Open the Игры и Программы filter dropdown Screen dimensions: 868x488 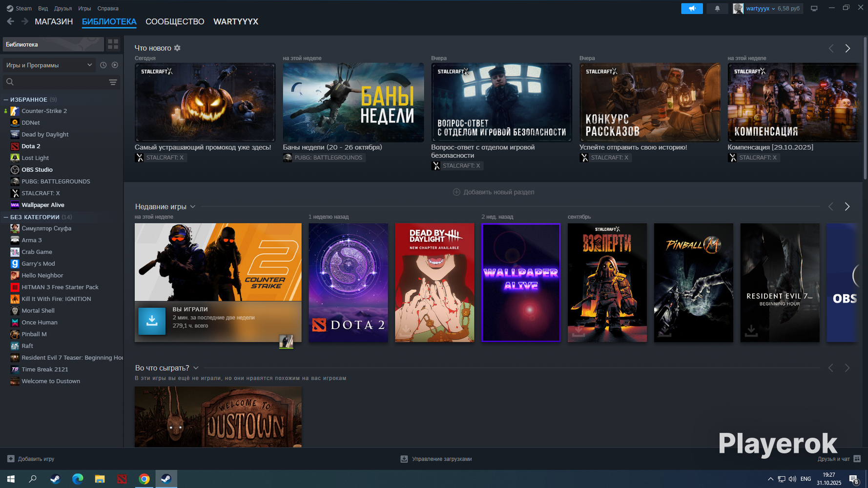tap(48, 65)
